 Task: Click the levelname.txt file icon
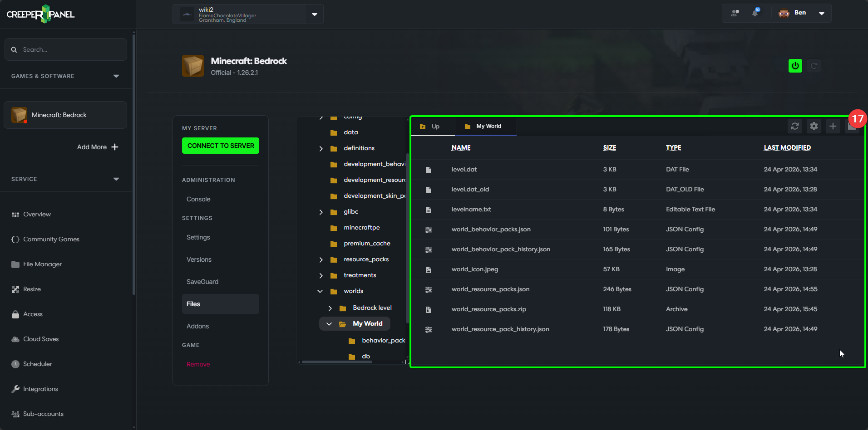(428, 210)
